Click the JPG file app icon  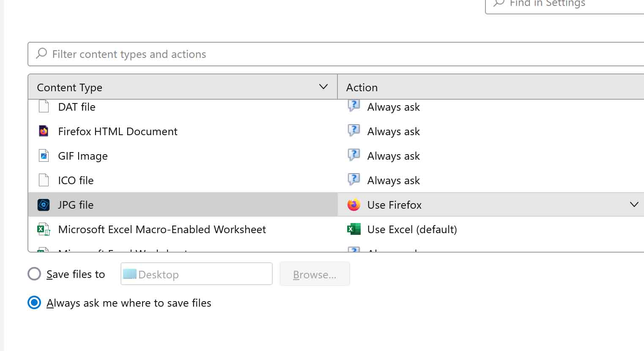coord(44,205)
